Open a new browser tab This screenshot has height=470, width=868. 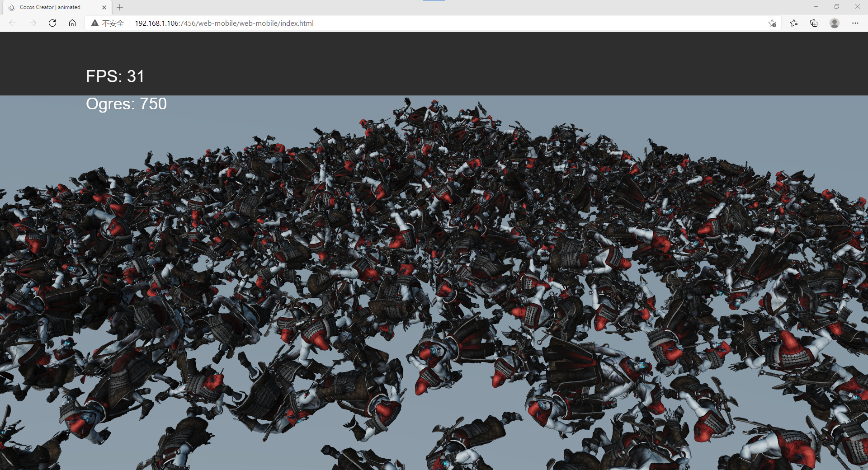tap(120, 7)
